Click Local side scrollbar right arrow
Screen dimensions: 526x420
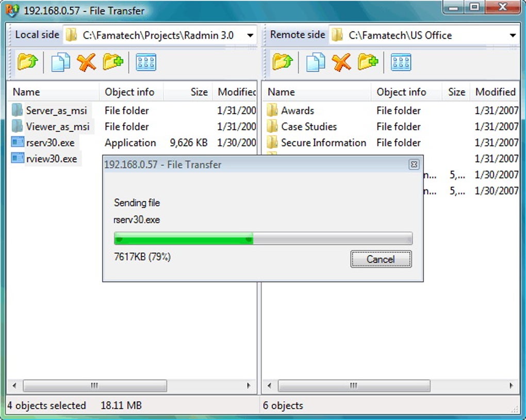(249, 385)
